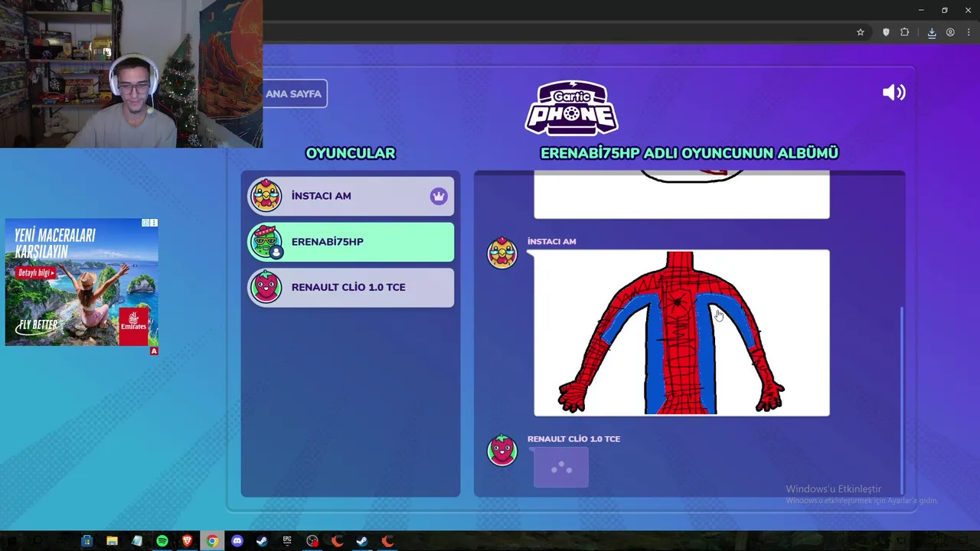Click the ERENABİ75HP ADLI OYUNCUNUN ALBÜMÜ heading

coord(689,153)
